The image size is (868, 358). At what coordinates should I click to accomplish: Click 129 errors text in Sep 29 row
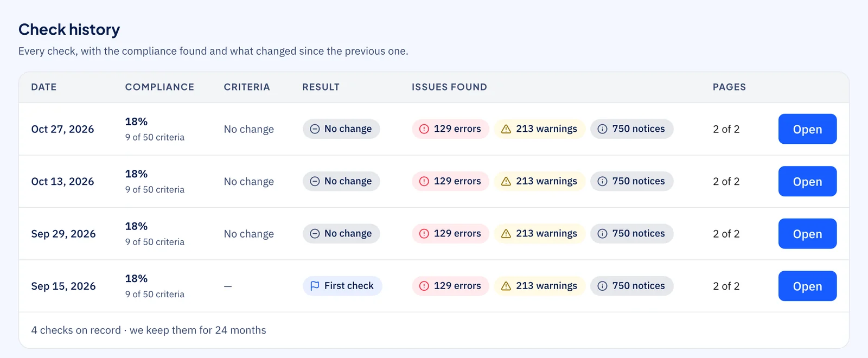pyautogui.click(x=457, y=234)
